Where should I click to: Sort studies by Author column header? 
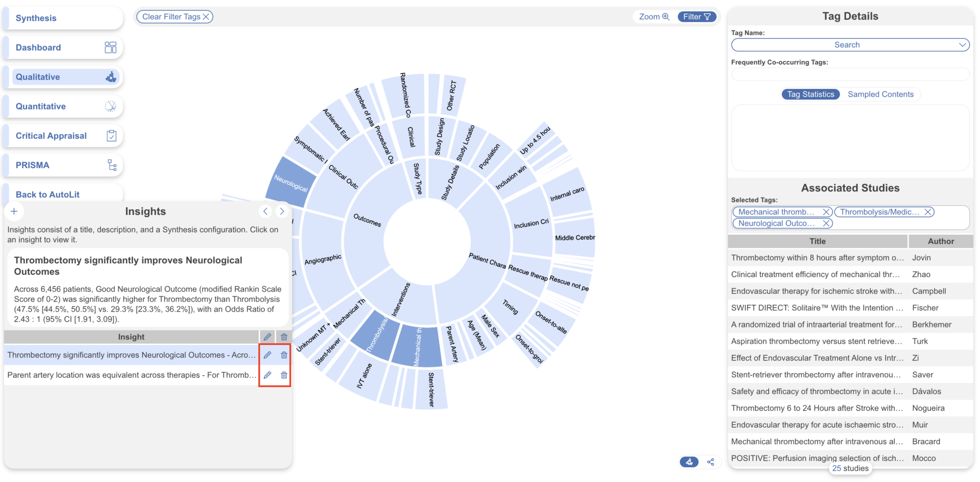coord(941,241)
